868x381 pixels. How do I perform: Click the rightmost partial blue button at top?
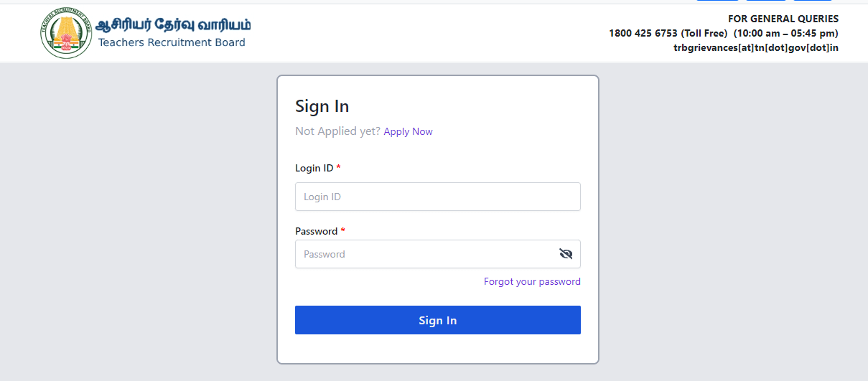(812, 1)
